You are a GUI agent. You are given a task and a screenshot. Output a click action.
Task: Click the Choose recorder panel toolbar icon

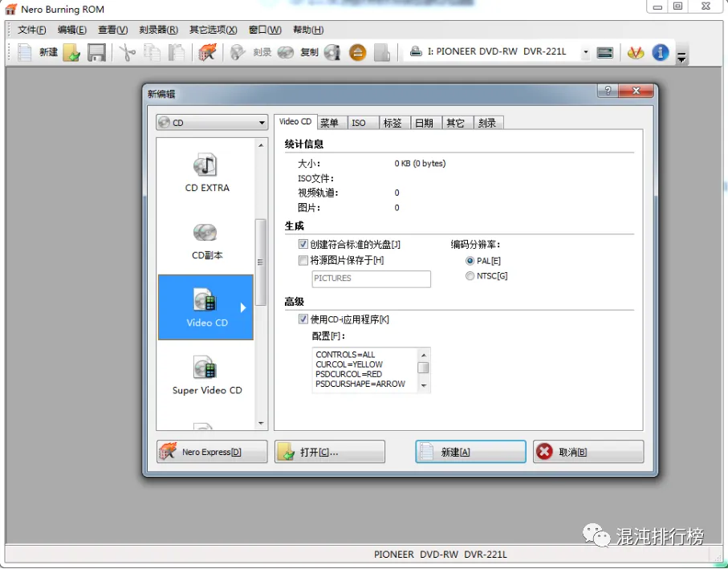tap(604, 52)
